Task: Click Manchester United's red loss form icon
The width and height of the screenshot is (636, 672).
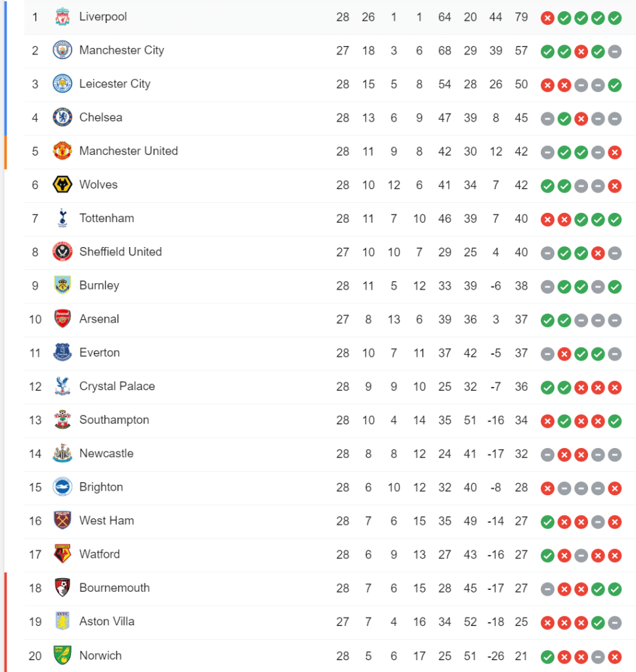Action: [x=614, y=152]
